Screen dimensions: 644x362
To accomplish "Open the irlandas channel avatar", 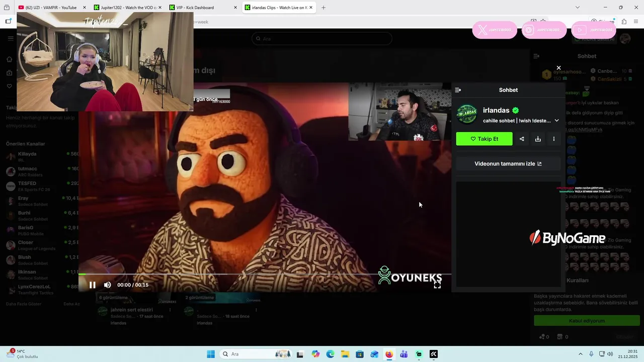I will click(467, 115).
